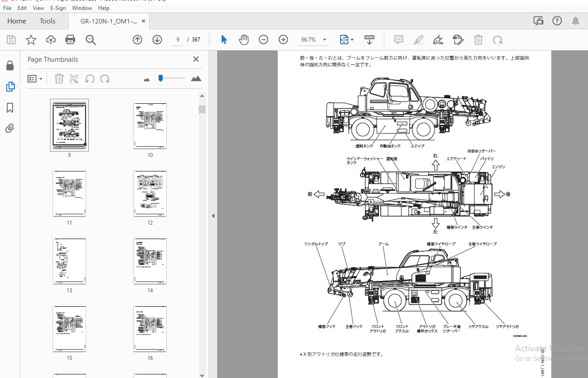Select the GR-120N-1_OM1 document tab

[x=109, y=21]
